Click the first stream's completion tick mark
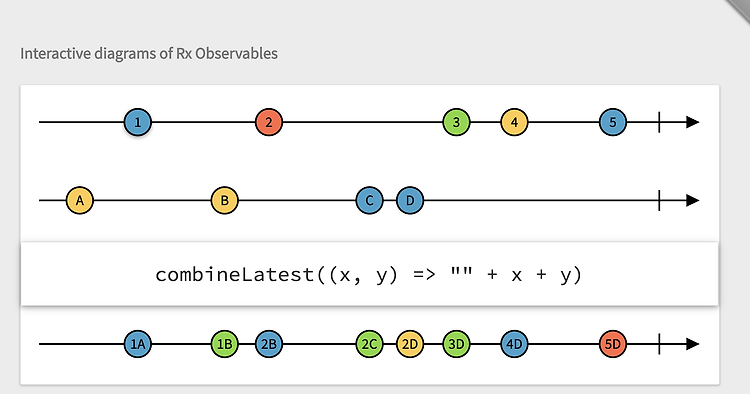The height and width of the screenshot is (394, 750). pos(659,122)
